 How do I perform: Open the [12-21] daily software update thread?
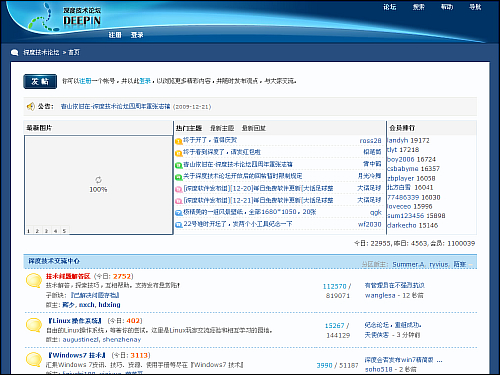point(258,200)
